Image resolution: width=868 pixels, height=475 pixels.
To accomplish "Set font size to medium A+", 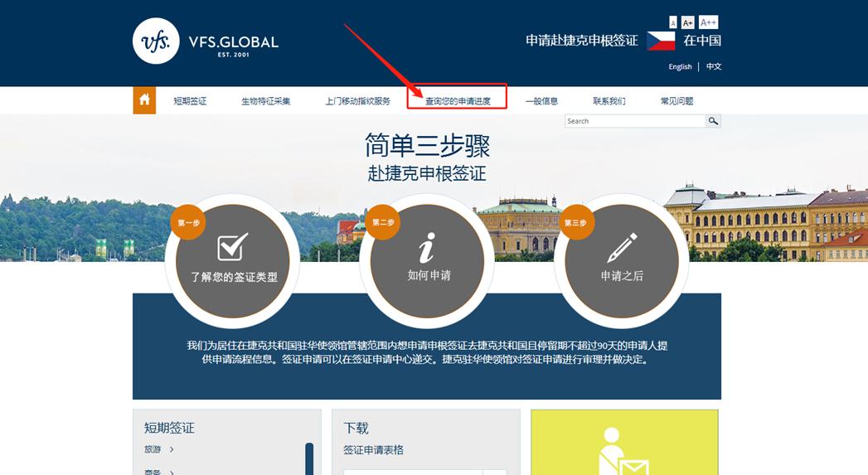I will click(687, 22).
